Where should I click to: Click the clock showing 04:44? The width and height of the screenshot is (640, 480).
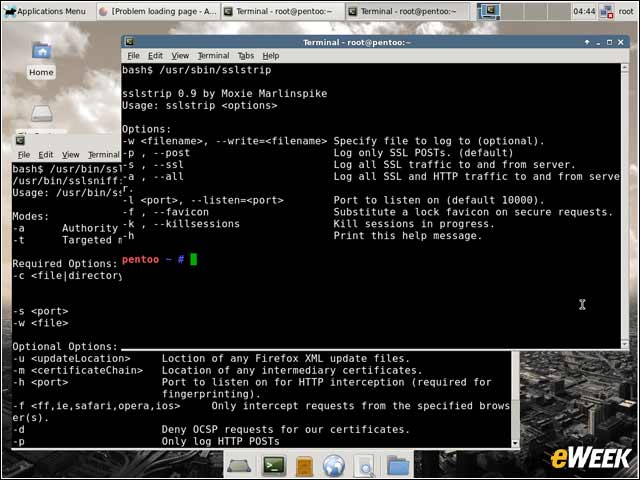[x=584, y=11]
